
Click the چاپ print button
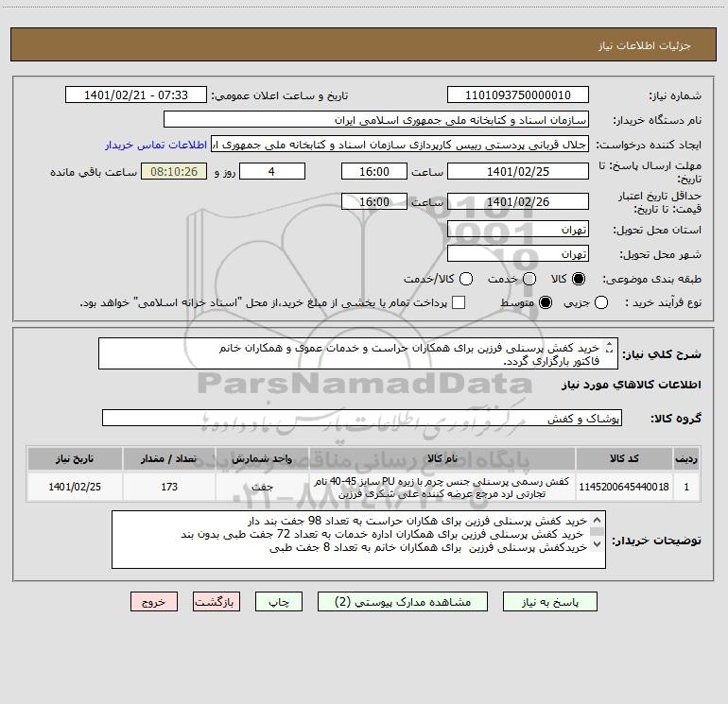[x=279, y=601]
